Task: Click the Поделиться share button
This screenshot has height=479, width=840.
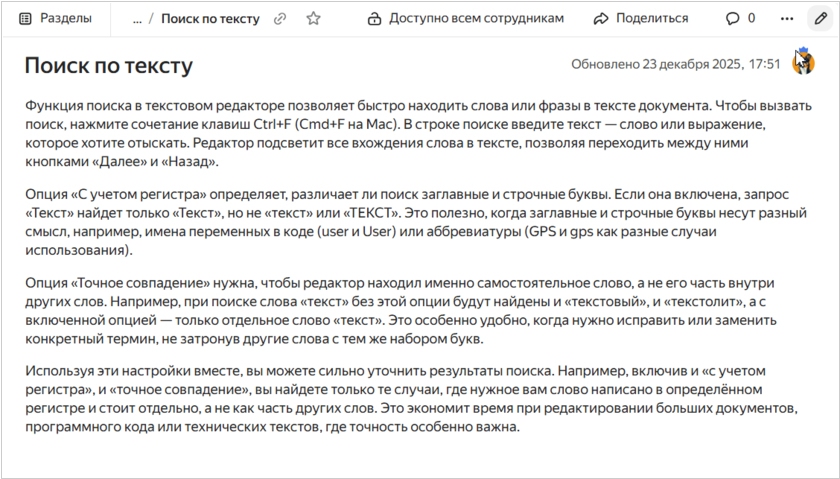Action: pos(641,18)
